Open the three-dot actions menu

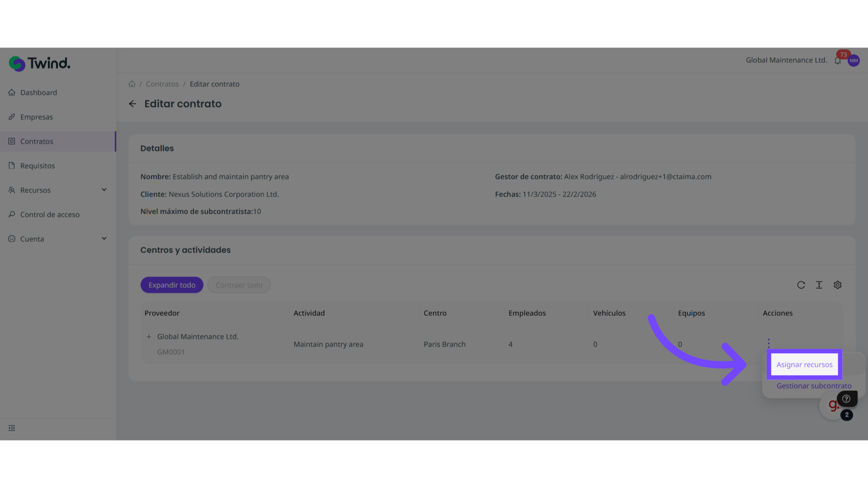pyautogui.click(x=769, y=343)
